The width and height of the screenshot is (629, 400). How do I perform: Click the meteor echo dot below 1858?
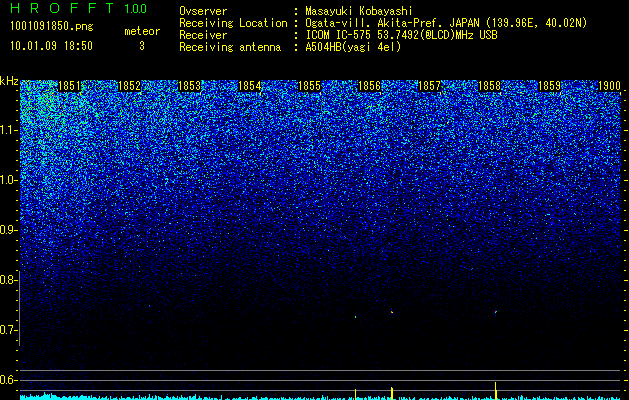[496, 311]
